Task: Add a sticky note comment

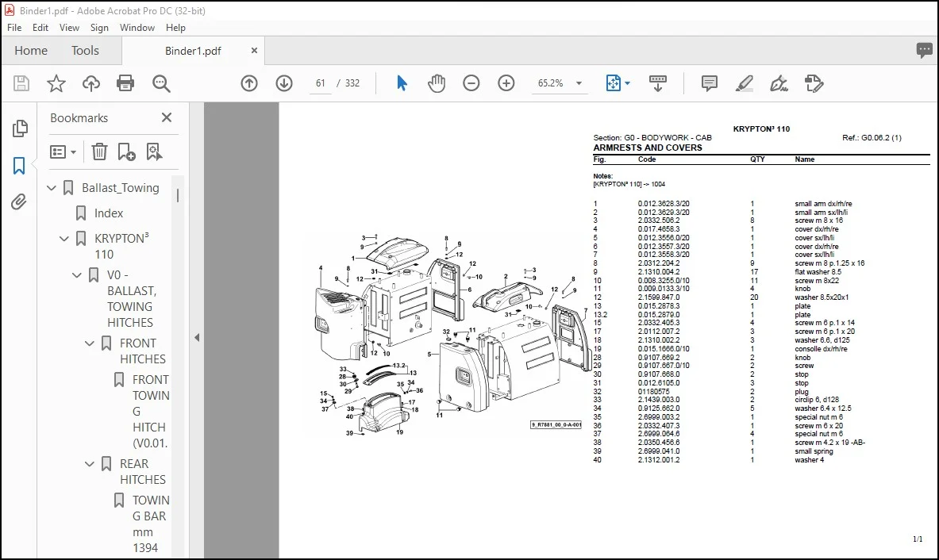Action: tap(709, 83)
